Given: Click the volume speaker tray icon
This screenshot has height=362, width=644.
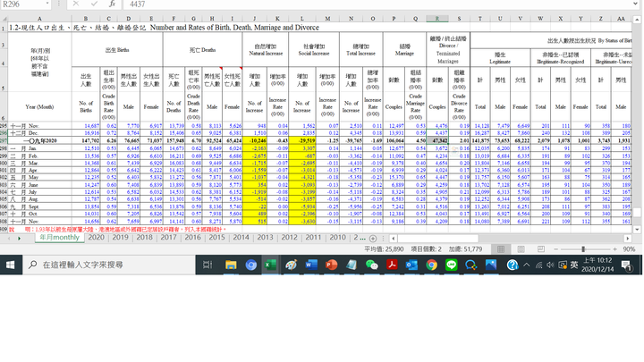Looking at the screenshot, I should click(550, 265).
